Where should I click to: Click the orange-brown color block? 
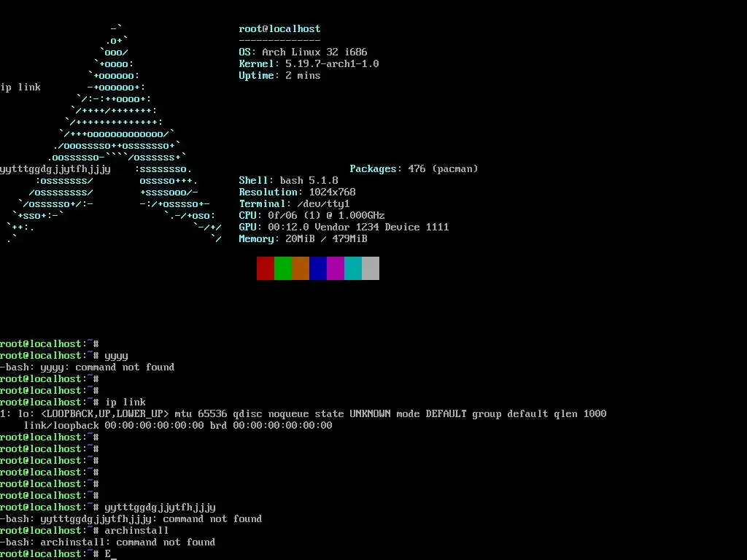pos(301,268)
